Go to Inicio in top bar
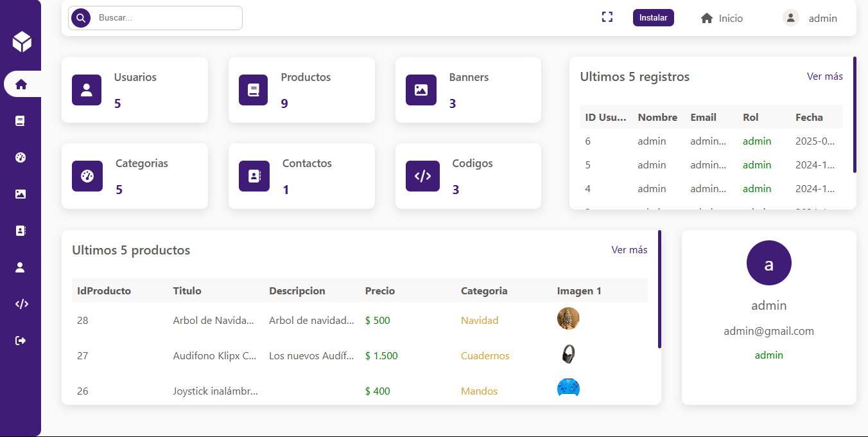The height and width of the screenshot is (437, 868). coord(722,18)
